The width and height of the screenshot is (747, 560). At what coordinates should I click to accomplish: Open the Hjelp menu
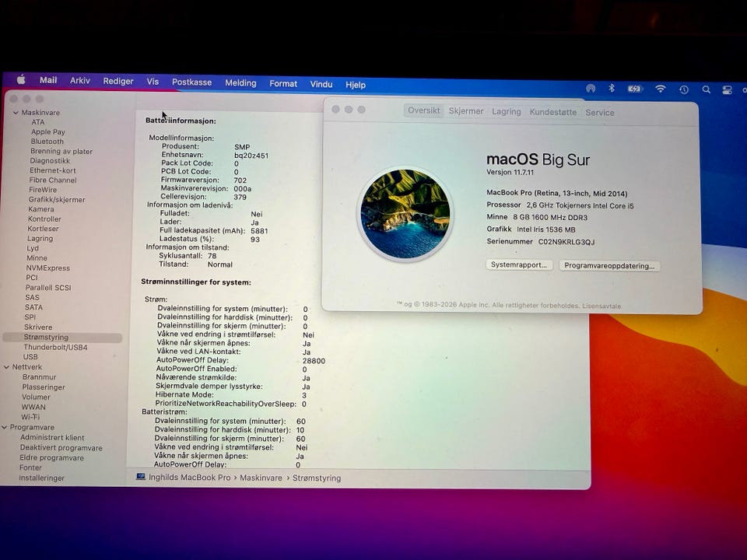coord(356,85)
